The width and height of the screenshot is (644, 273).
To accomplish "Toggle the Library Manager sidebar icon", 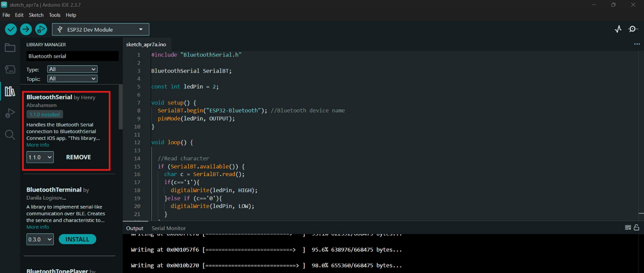I will tap(10, 91).
